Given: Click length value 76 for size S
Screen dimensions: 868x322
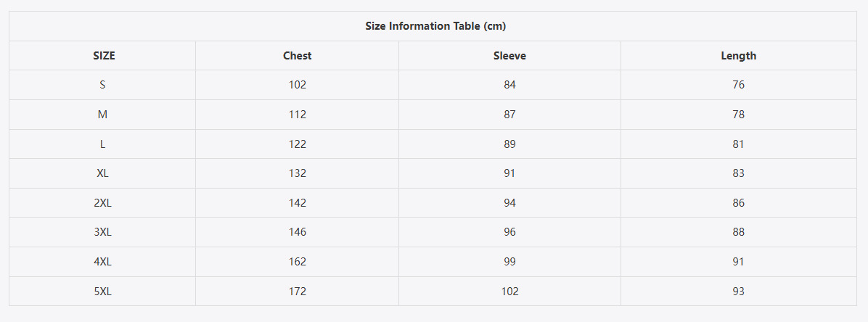Looking at the screenshot, I should [x=739, y=85].
